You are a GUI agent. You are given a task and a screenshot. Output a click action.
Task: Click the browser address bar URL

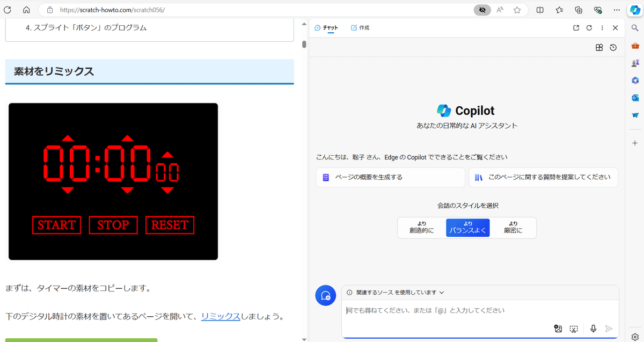[x=112, y=10]
